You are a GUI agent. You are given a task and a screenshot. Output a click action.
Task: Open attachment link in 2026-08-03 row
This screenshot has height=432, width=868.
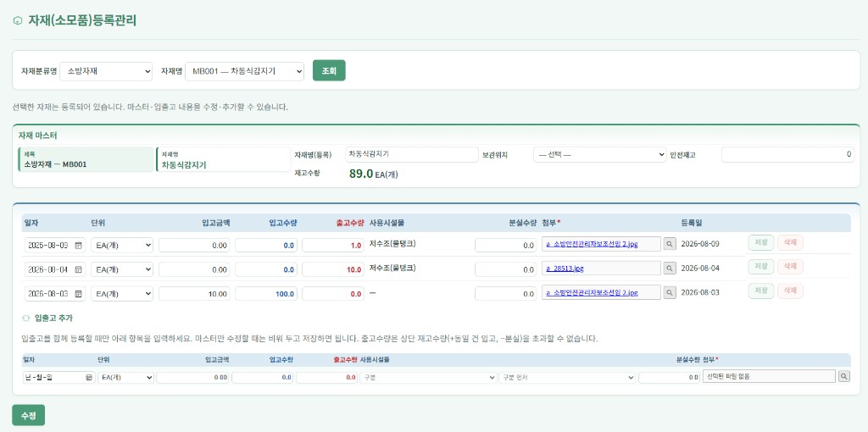point(592,292)
